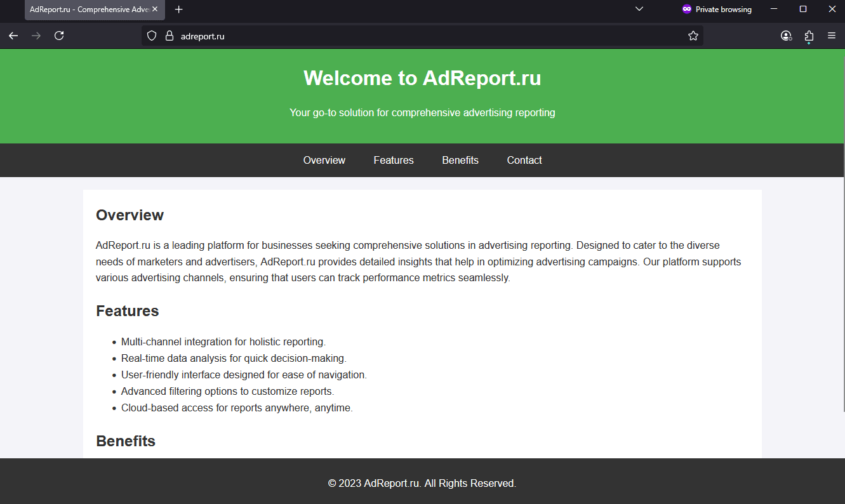The image size is (845, 504).
Task: Close the current browser tab
Action: (154, 10)
